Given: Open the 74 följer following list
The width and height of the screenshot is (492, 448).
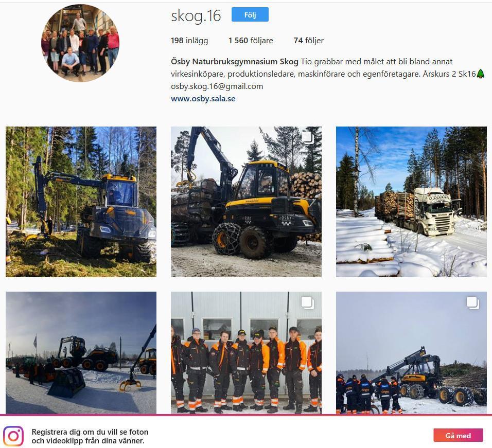Looking at the screenshot, I should [308, 41].
